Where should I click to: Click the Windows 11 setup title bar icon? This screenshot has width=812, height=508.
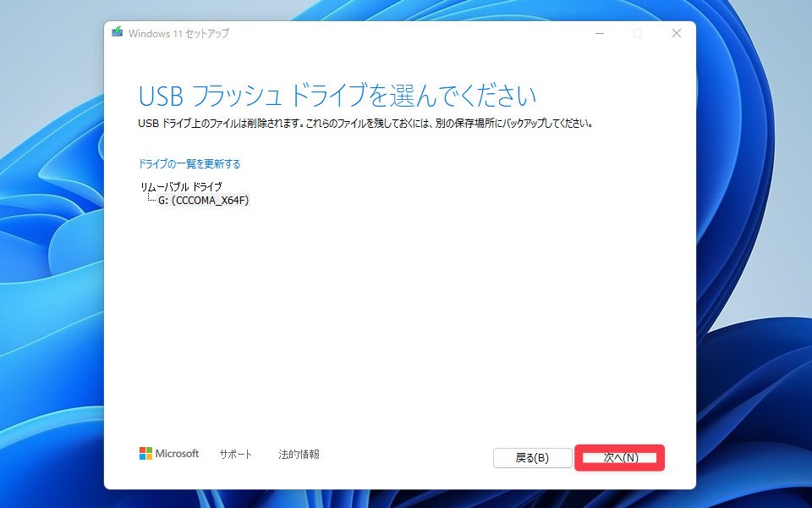(x=117, y=33)
